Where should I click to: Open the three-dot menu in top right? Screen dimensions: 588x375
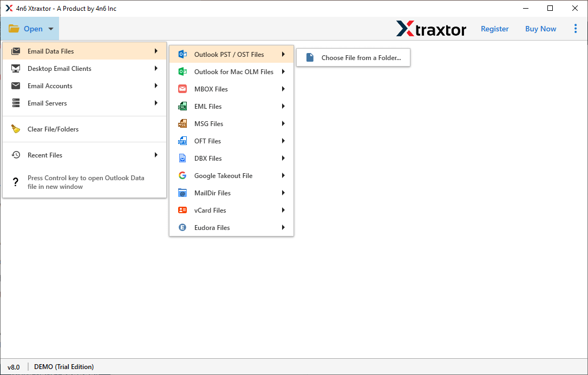576,29
